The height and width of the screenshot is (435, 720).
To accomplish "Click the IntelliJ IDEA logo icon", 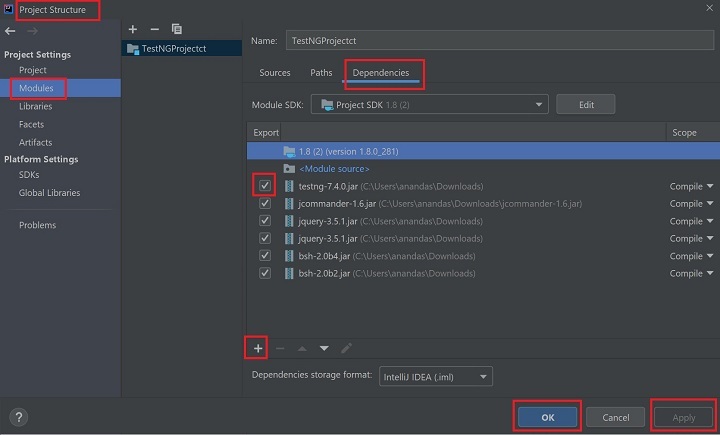I will click(x=8, y=9).
